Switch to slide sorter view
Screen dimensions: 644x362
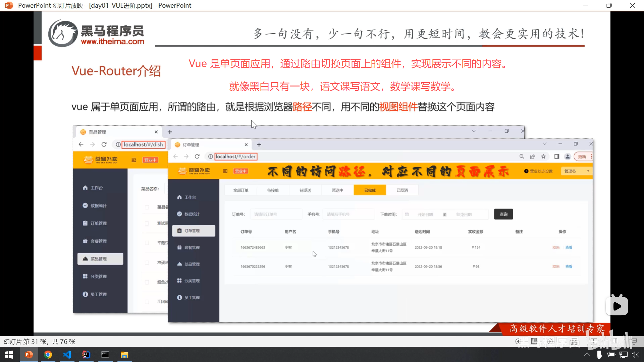coord(594,341)
